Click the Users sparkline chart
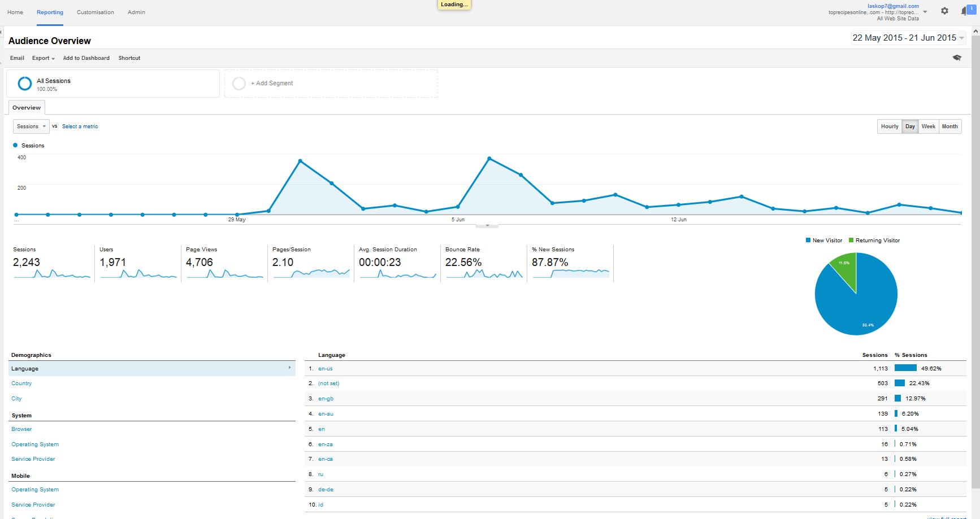Viewport: 980px width, 519px height. pos(138,274)
